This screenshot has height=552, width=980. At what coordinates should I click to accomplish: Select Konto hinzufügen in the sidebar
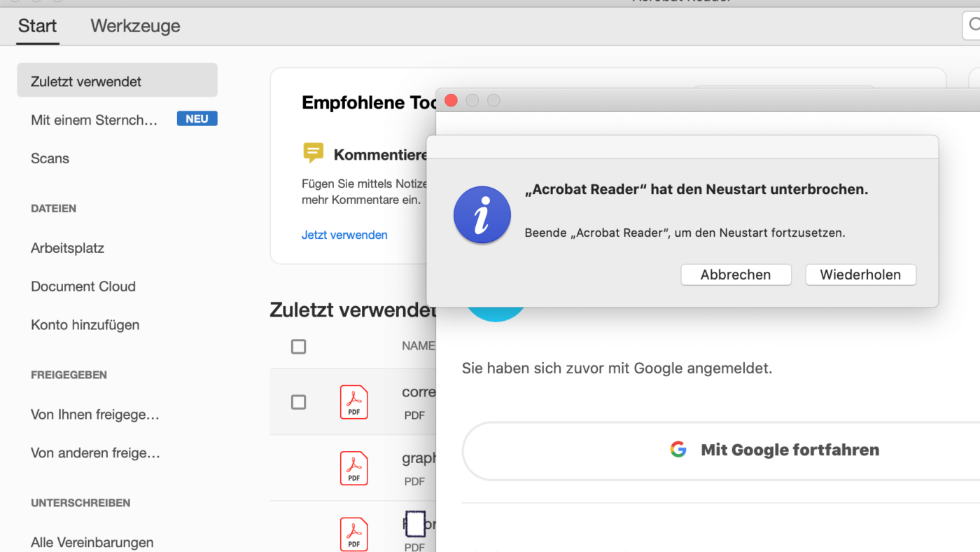click(x=85, y=325)
